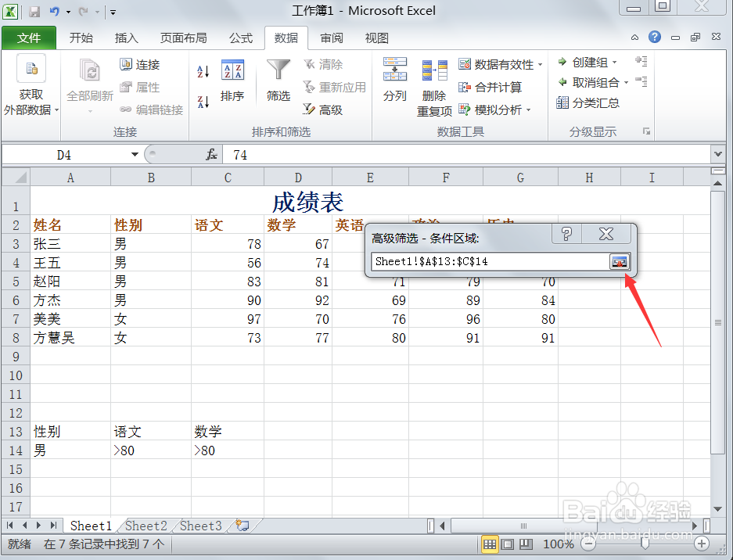Image resolution: width=733 pixels, height=560 pixels.
Task: Click the Page Layout view toggle in status bar
Action: coord(507,544)
